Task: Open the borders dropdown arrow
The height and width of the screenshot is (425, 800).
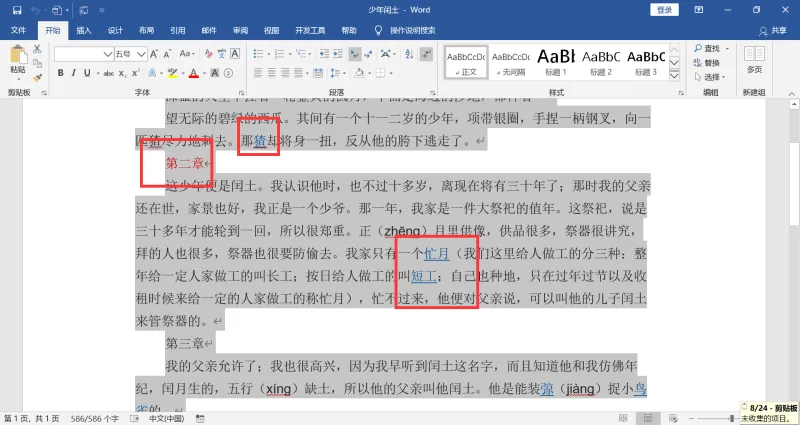Action: pos(391,73)
